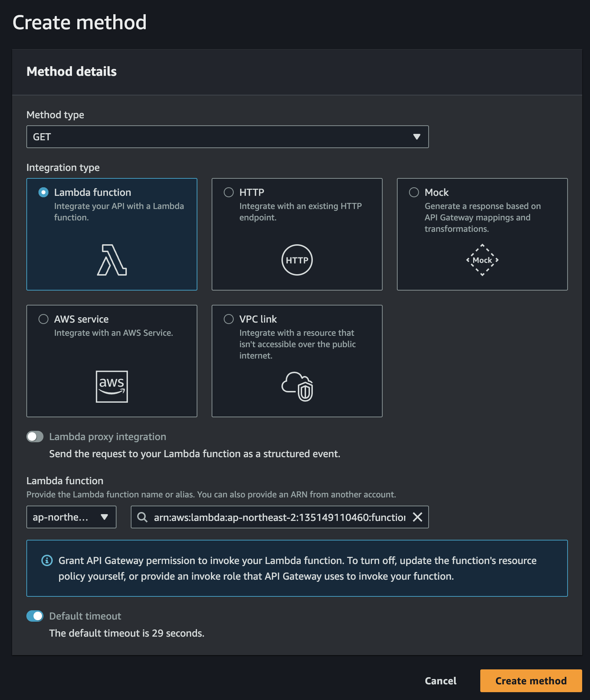
Task: Click the 'Method details' heading
Action: [x=72, y=71]
